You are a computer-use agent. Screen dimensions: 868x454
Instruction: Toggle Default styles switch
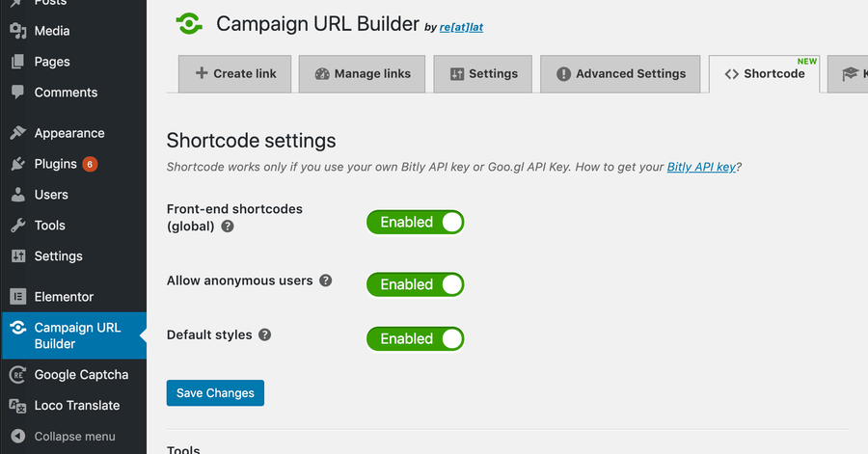click(x=415, y=338)
